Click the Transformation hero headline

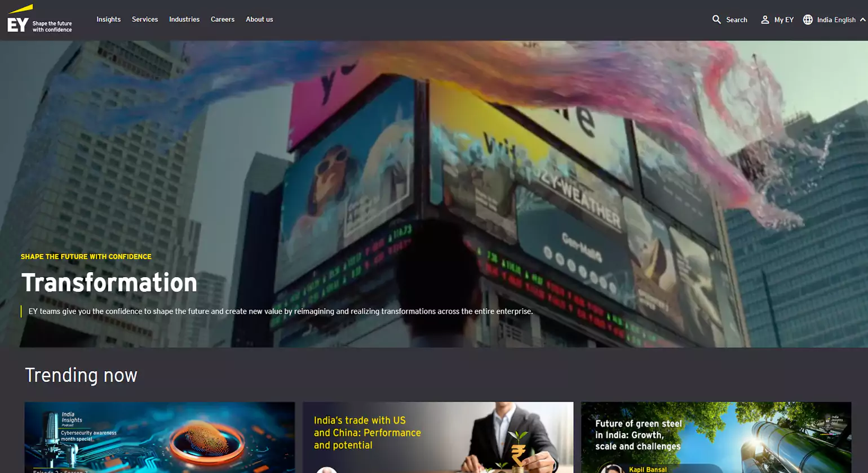coord(109,283)
